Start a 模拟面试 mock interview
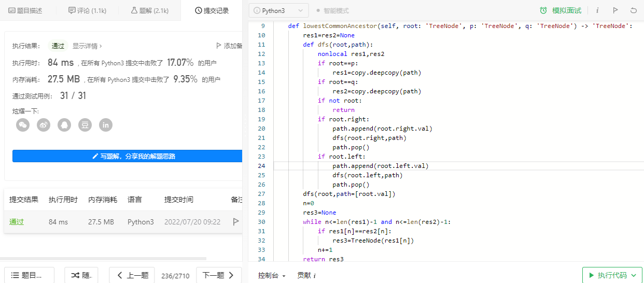This screenshot has height=283, width=644. [561, 10]
